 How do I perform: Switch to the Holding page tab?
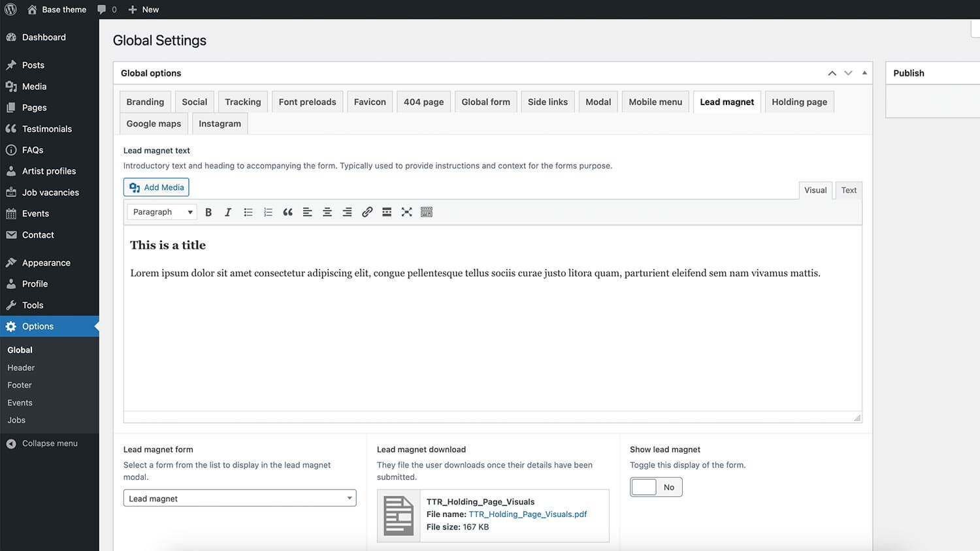click(x=799, y=102)
